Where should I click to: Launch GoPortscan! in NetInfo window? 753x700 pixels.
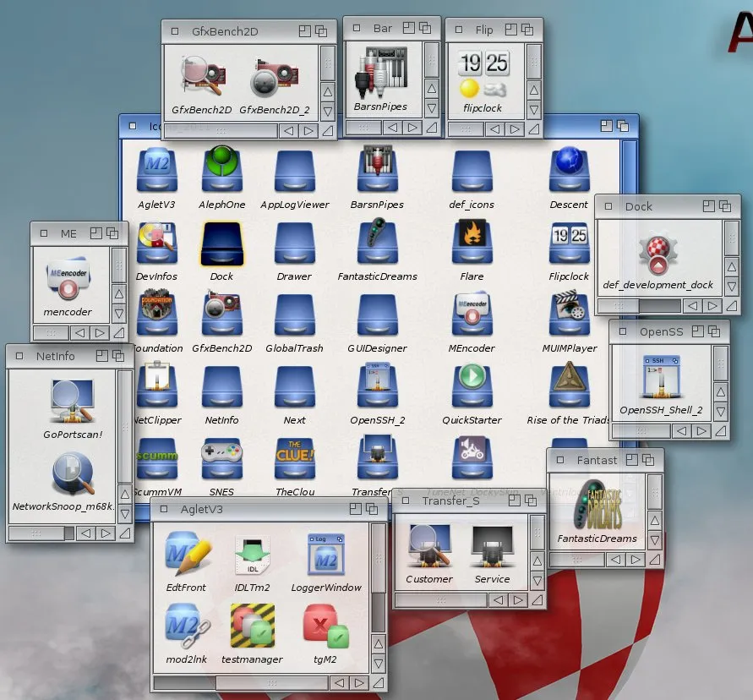[x=72, y=401]
